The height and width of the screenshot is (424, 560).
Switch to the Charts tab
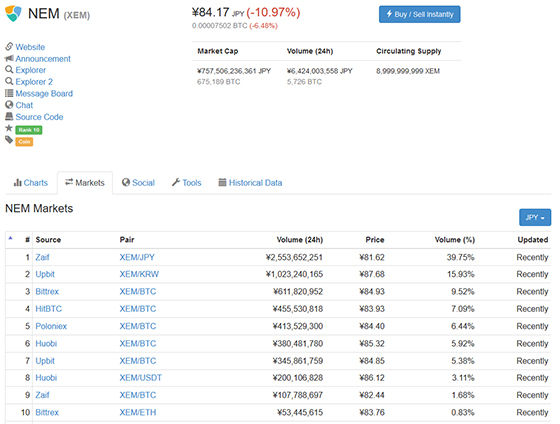point(31,183)
